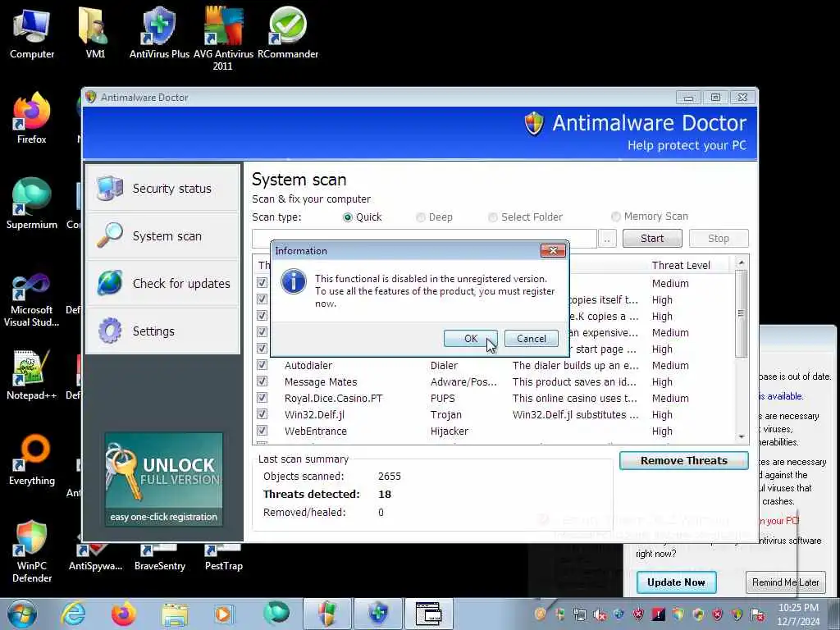Uncheck the Autodialer threat checkbox

coord(262,365)
